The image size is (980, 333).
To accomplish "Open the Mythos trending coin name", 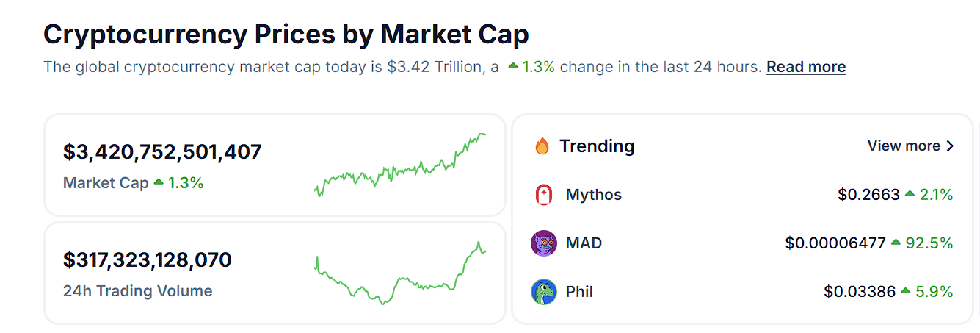I will [x=593, y=195].
